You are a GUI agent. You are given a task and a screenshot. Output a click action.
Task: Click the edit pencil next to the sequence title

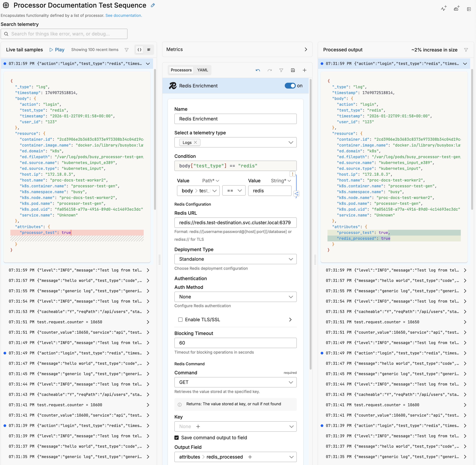pyautogui.click(x=153, y=5)
